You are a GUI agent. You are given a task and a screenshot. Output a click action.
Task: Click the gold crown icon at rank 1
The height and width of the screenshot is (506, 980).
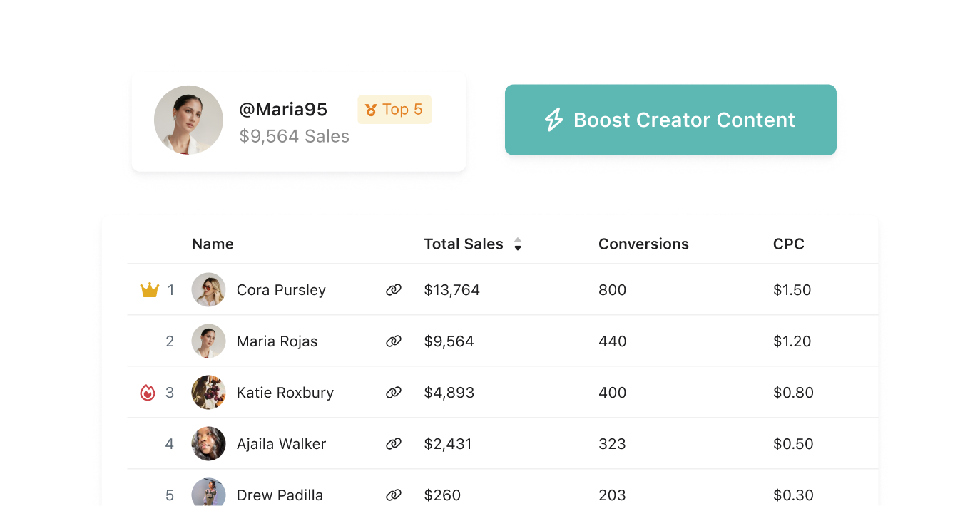coord(150,290)
